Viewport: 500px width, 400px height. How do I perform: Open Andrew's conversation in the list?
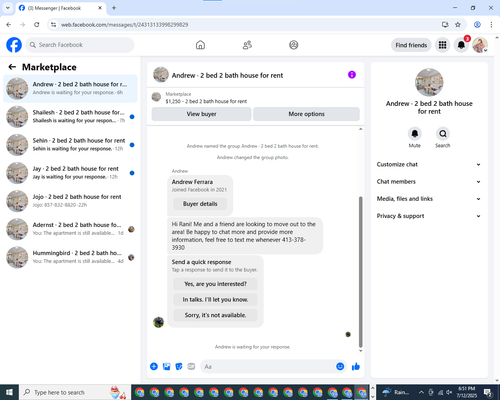click(70, 89)
